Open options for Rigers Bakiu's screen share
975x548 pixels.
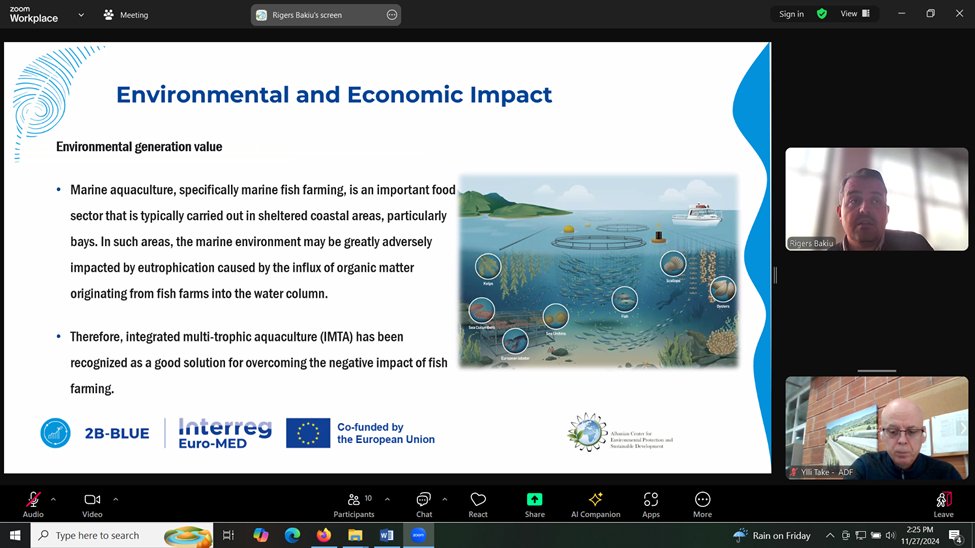tap(392, 15)
